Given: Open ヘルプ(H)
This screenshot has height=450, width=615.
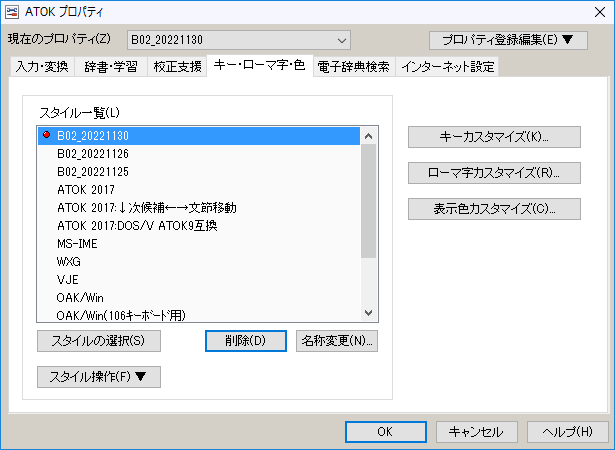Looking at the screenshot, I should [x=568, y=432].
